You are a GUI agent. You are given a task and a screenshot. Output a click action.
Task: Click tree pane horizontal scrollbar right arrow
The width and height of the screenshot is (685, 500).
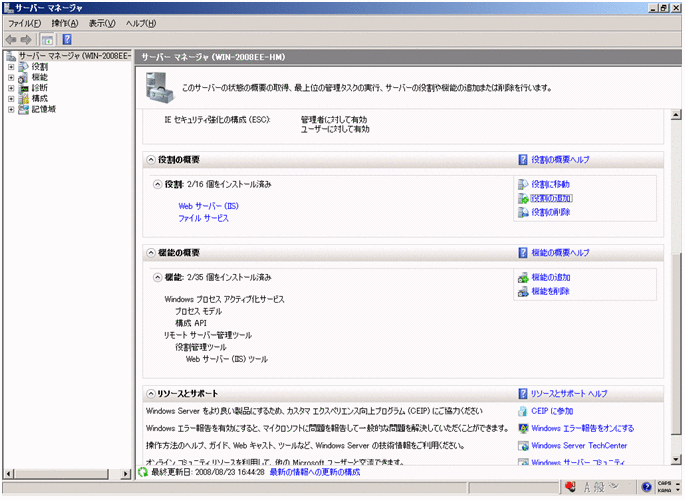(x=126, y=474)
